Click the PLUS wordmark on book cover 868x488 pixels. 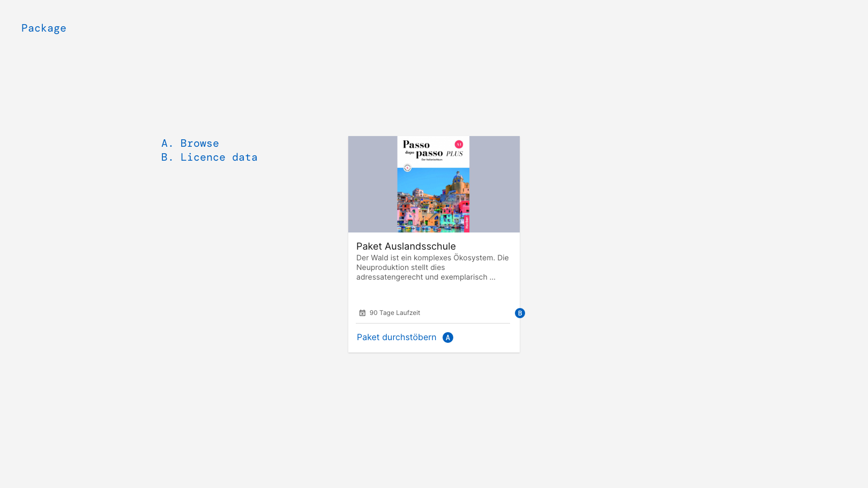pos(454,154)
